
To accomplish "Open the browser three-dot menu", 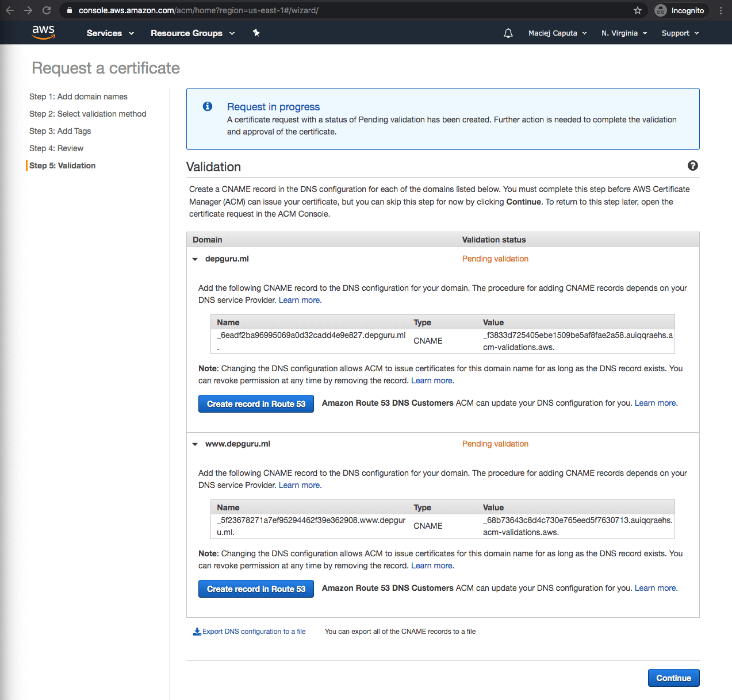I will [x=720, y=10].
